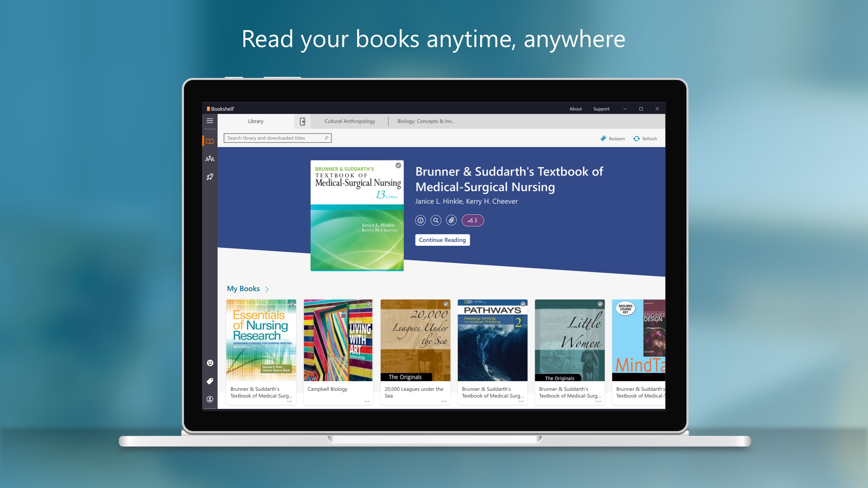The width and height of the screenshot is (868, 488).
Task: Expand the My Books section chevron
Action: pos(268,289)
